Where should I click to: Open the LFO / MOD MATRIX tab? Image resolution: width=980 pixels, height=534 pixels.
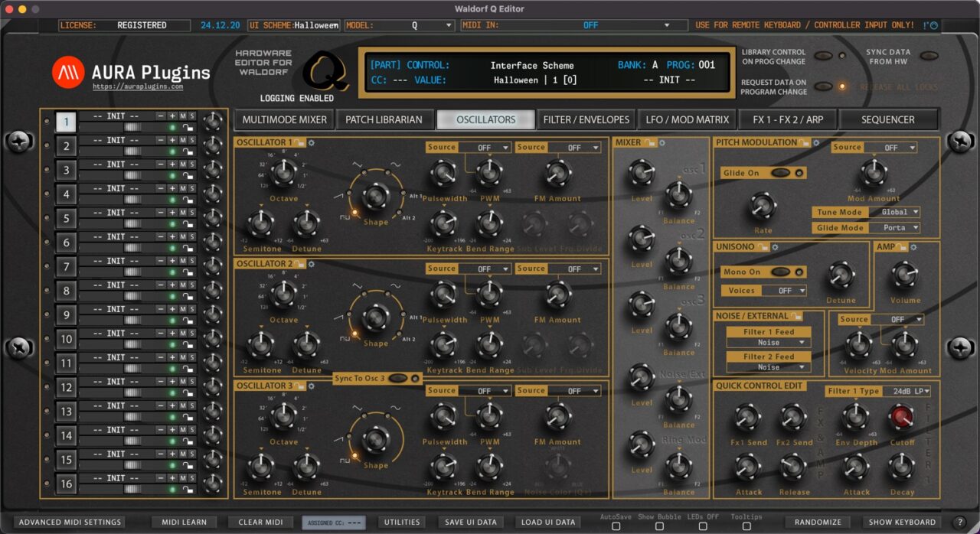(689, 119)
